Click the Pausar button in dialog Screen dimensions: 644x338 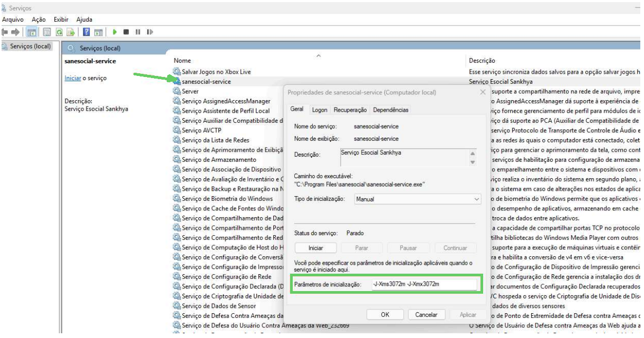click(408, 248)
